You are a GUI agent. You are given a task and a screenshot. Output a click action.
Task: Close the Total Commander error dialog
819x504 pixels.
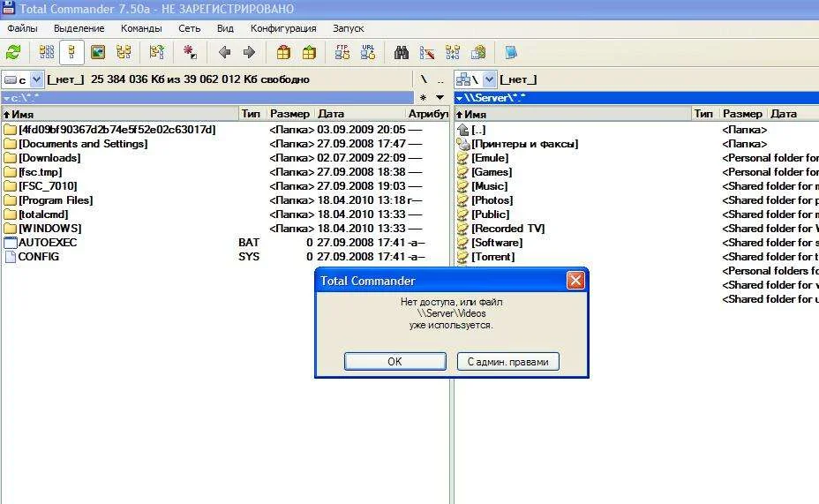pos(575,281)
